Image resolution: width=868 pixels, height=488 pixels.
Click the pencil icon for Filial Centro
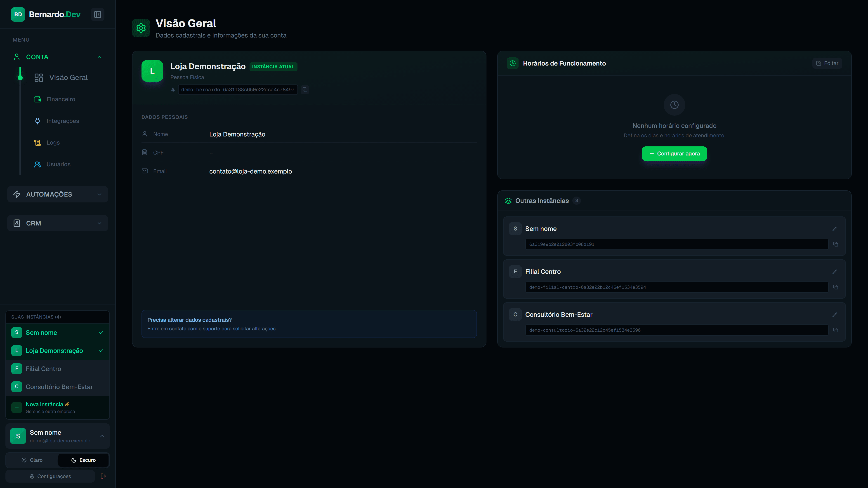[x=835, y=272]
